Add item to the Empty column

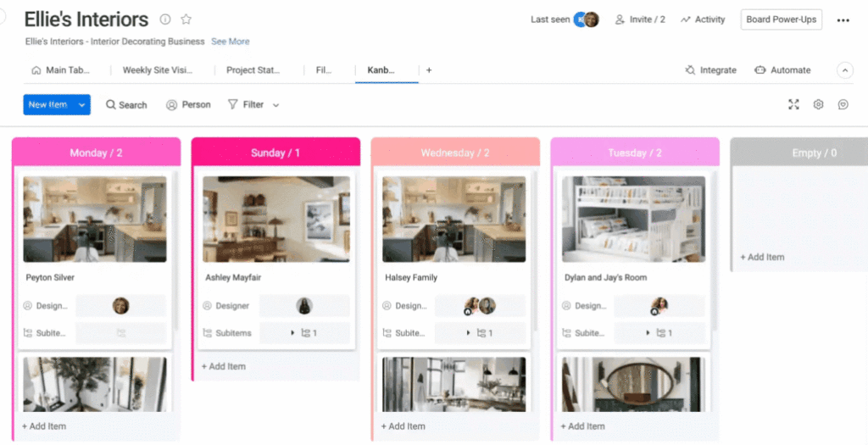762,257
